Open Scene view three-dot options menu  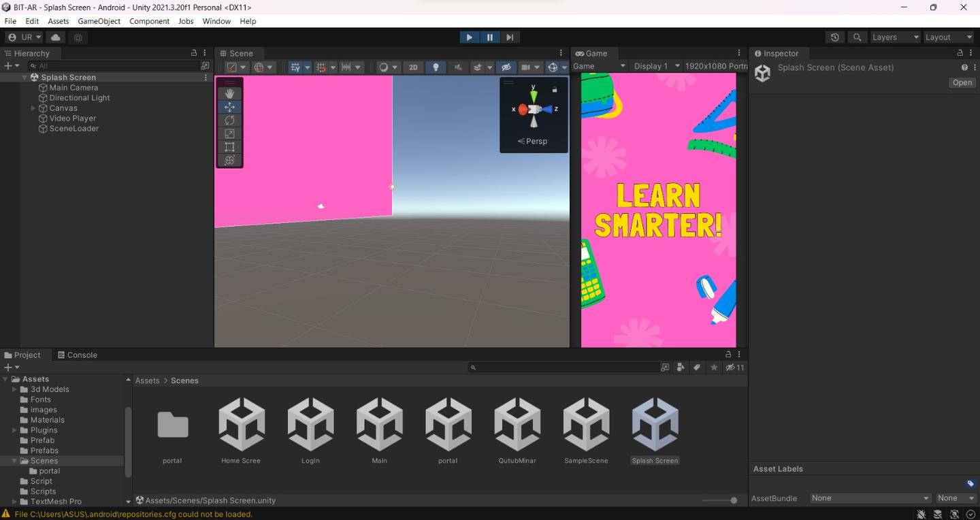(561, 53)
